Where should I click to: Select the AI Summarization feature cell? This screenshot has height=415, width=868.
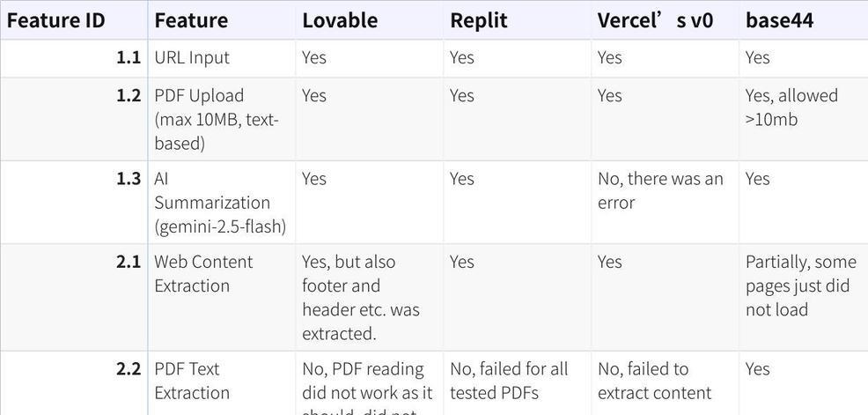[x=220, y=203]
